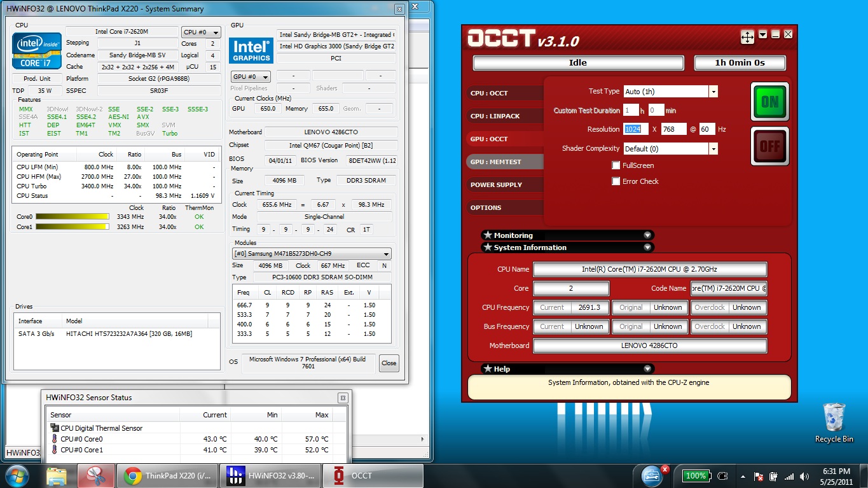Click thermometer icon beside CPU#0 Core0
Viewport: 868px width, 488px height.
click(x=55, y=439)
